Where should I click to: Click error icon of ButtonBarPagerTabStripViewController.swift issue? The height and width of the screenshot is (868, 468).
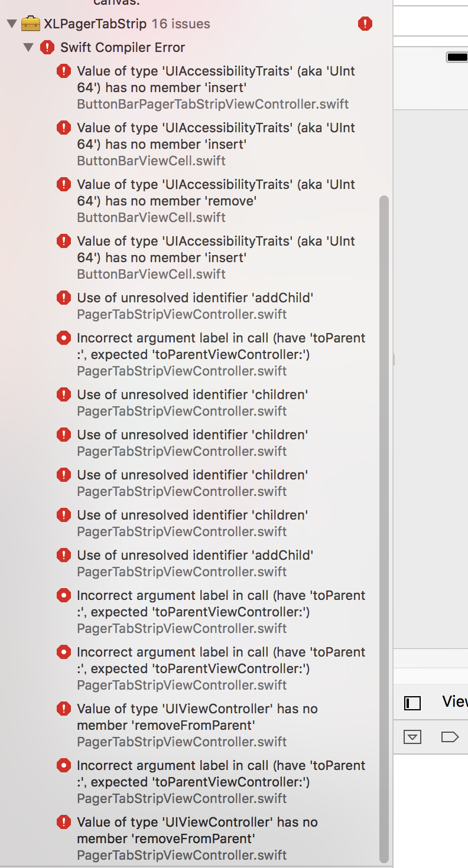(64, 71)
